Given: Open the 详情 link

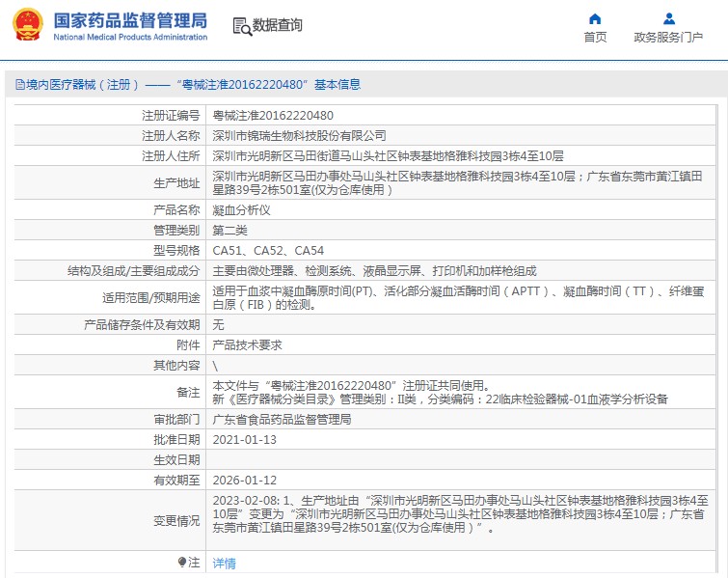Looking at the screenshot, I should pyautogui.click(x=224, y=563).
